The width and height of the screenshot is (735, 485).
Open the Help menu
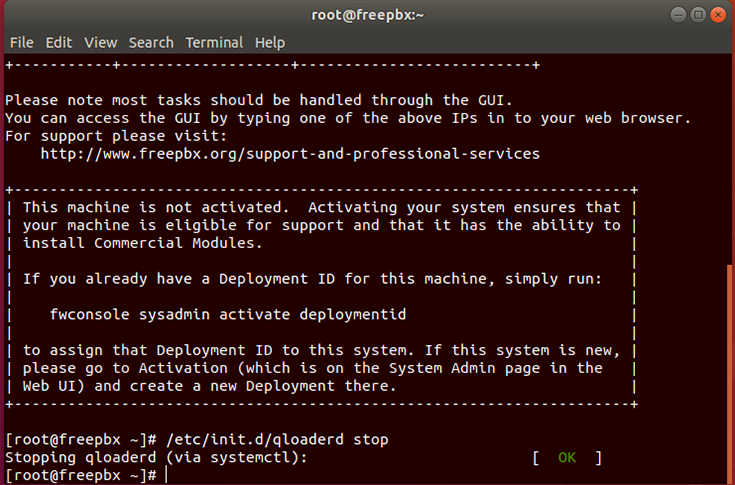270,42
